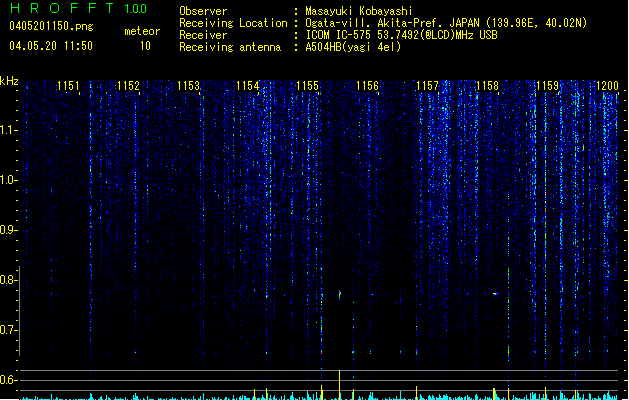
Task: Click the kHz axis unit label
Action: pos(9,81)
